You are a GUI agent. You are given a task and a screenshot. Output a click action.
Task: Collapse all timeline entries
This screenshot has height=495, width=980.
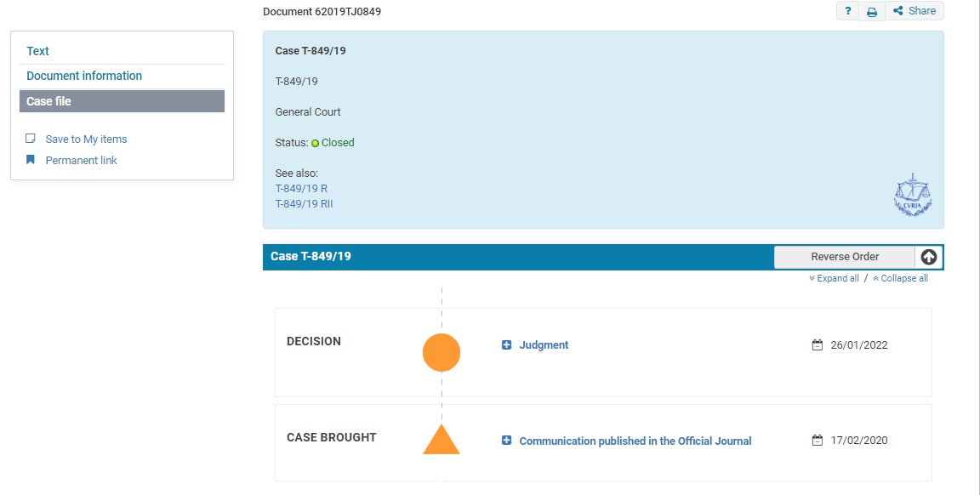click(900, 279)
